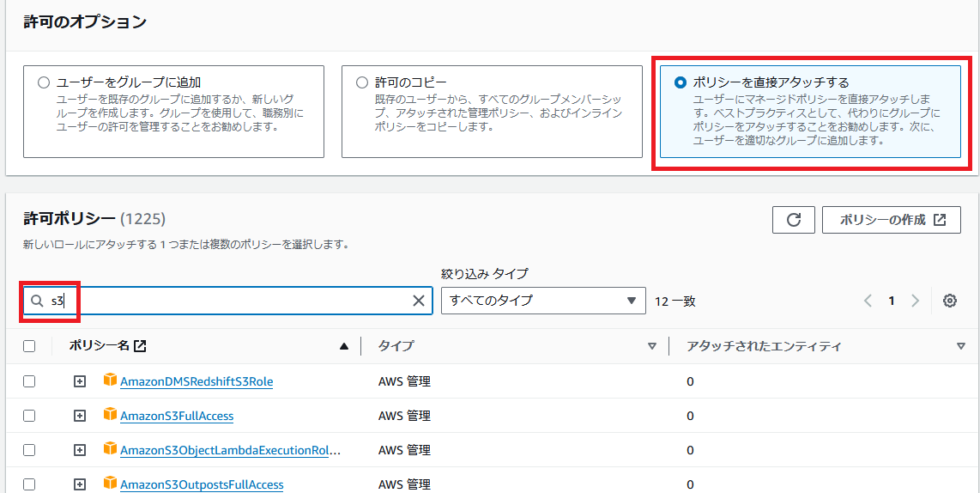
Task: Open the AmazonS3OutpostsFullAccess policy link
Action: pyautogui.click(x=202, y=484)
